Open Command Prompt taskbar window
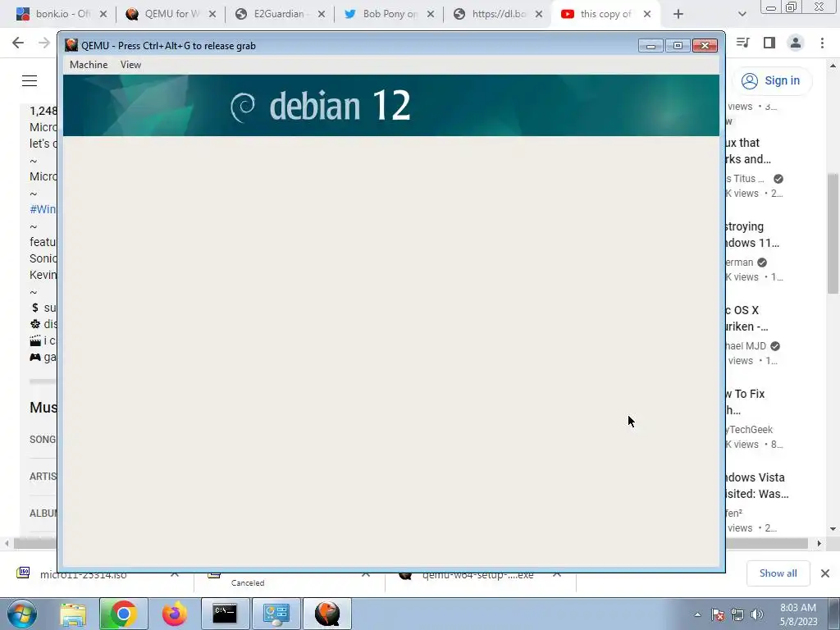The height and width of the screenshot is (630, 840). (x=225, y=614)
